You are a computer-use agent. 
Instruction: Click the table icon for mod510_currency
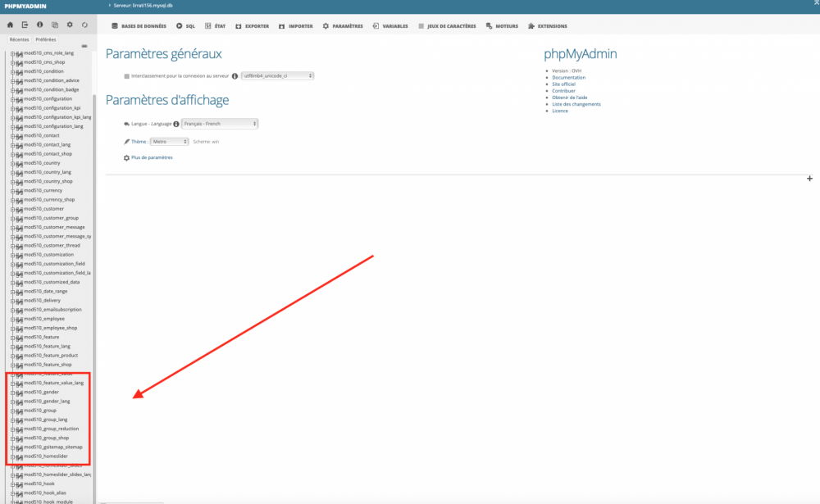pyautogui.click(x=20, y=191)
